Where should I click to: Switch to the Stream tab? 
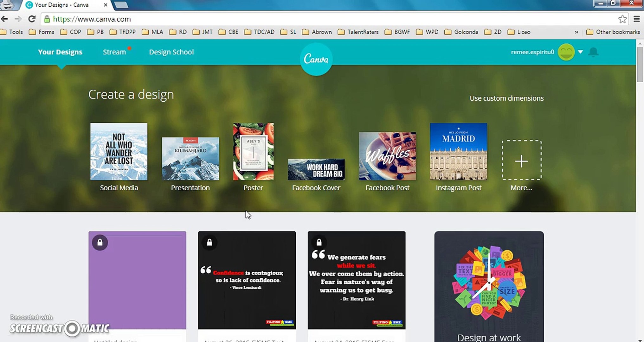pos(114,52)
